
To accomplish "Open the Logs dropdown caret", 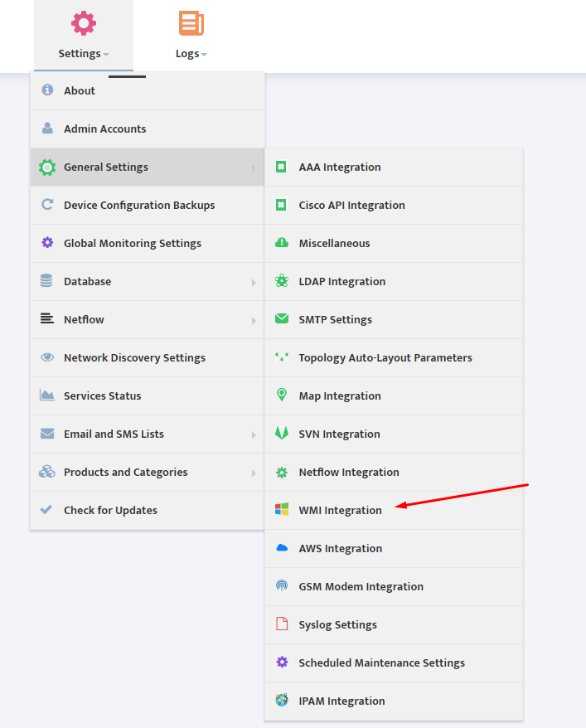I will 204,55.
